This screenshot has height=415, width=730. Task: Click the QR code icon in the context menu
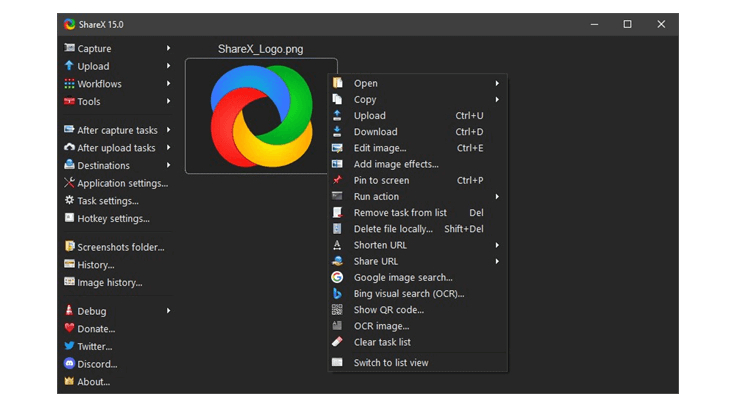[337, 309]
